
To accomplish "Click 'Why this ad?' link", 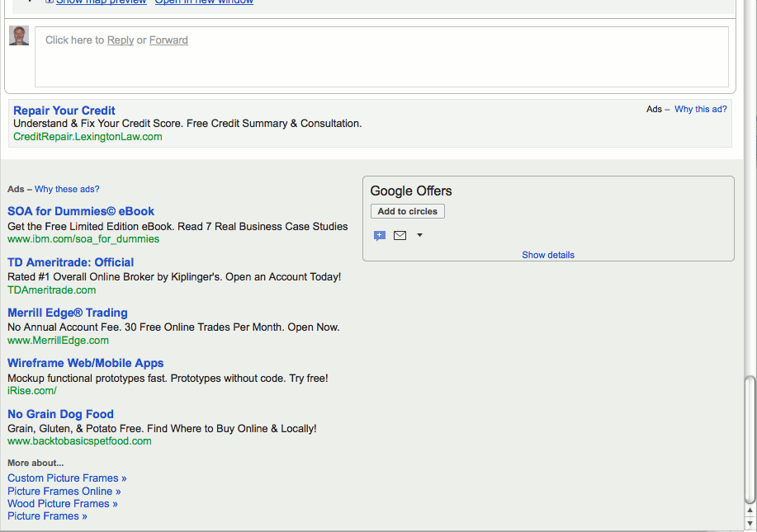I will coord(701,109).
